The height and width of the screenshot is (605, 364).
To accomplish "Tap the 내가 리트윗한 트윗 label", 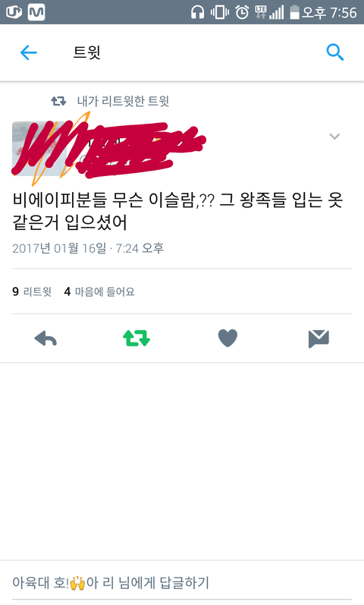I will [123, 102].
